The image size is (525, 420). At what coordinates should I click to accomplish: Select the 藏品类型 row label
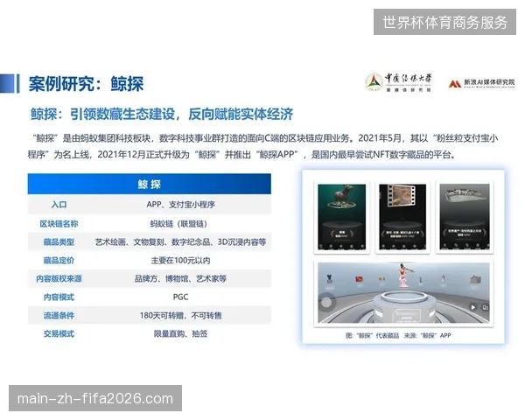tap(59, 241)
